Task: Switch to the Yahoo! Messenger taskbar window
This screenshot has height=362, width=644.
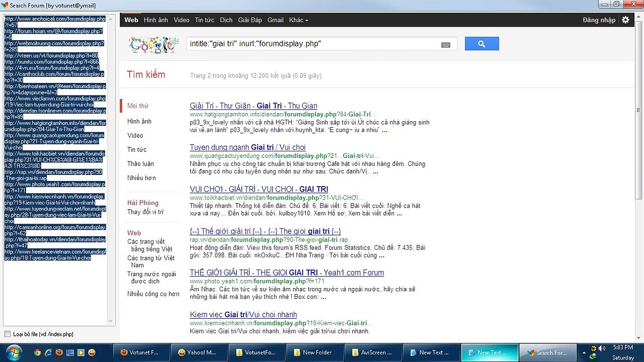Action: click(x=199, y=352)
